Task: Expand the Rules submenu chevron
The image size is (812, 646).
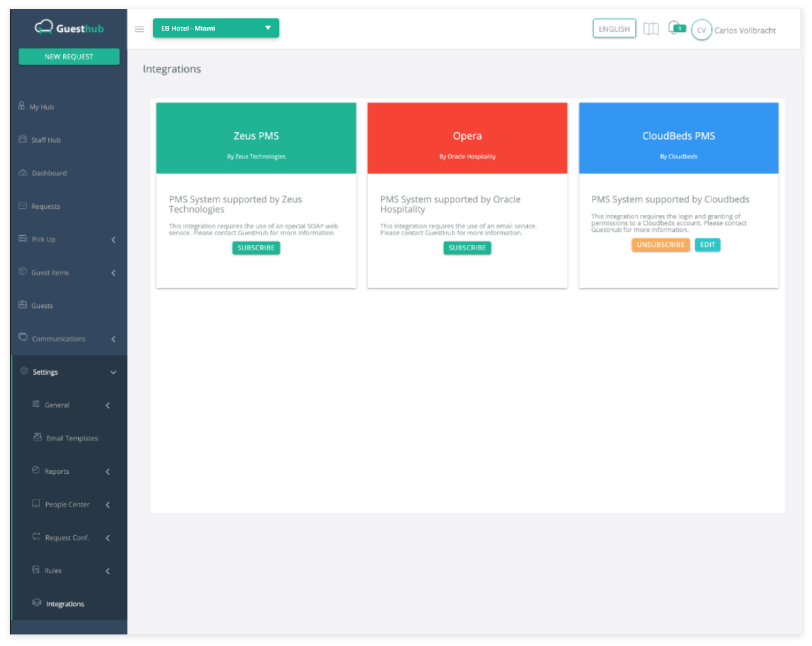Action: tap(108, 571)
